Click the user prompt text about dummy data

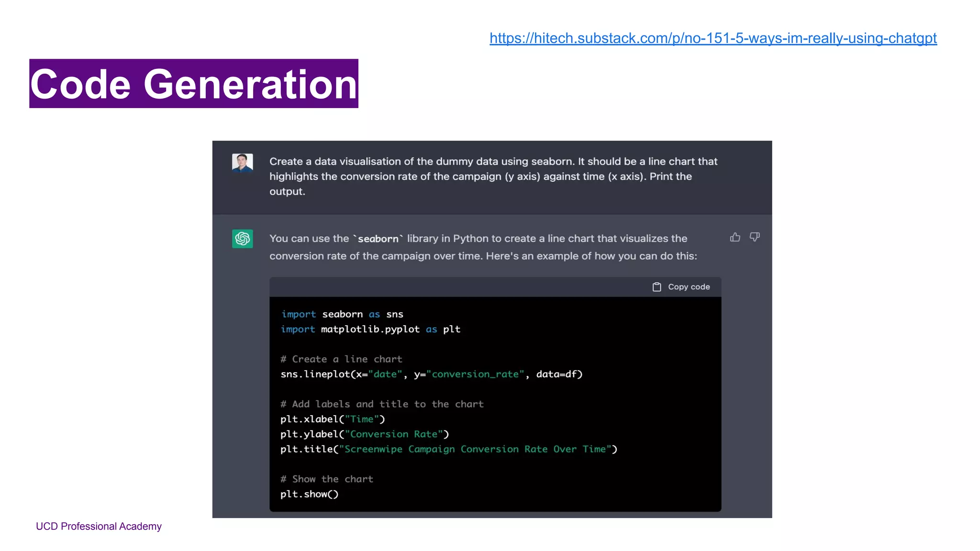pos(493,176)
